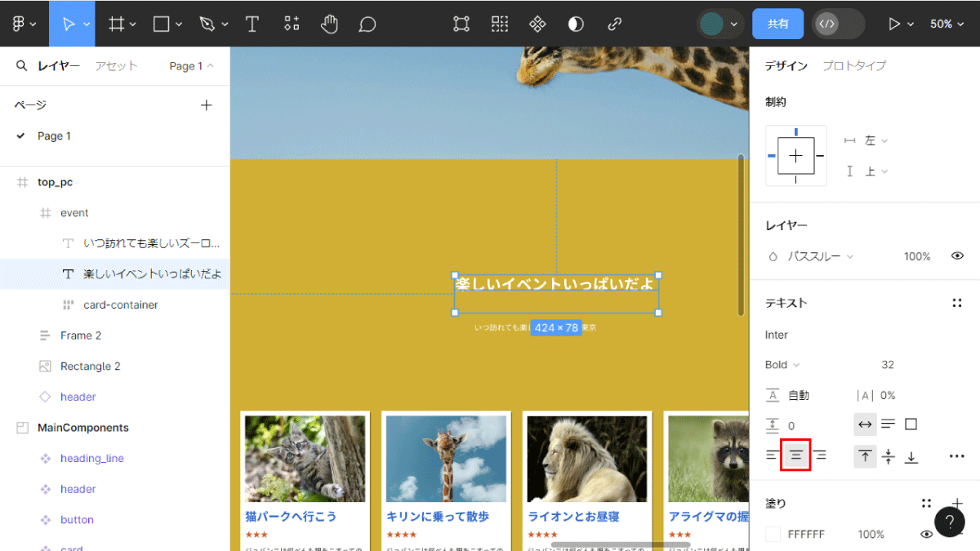Open user avatar dropdown arrow

tap(734, 24)
